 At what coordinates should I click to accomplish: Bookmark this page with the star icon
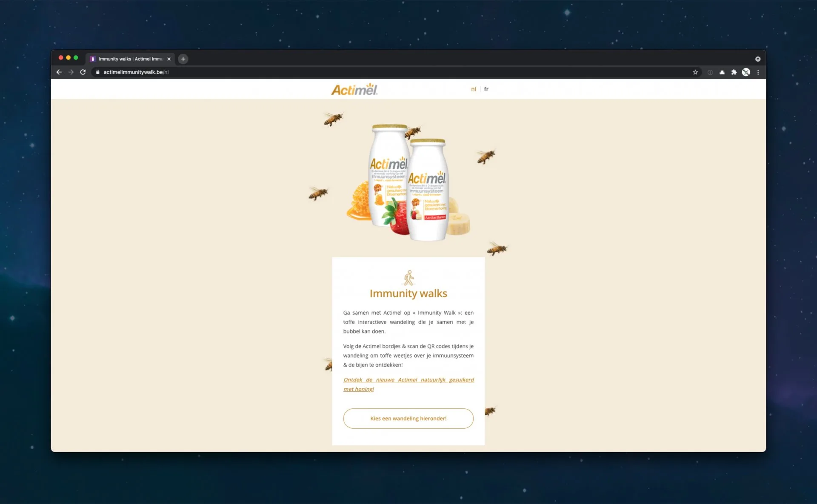pos(695,72)
